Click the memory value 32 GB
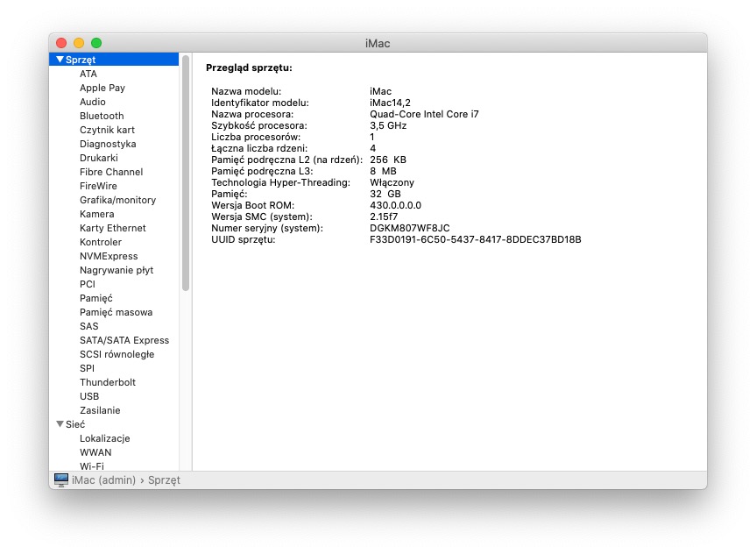Image resolution: width=756 pixels, height=554 pixels. click(385, 194)
